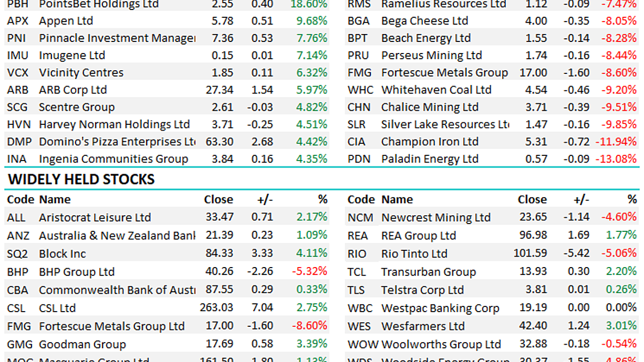This screenshot has height=362, width=644.
Task: Select Ingenia's 4.35% change cell
Action: (x=312, y=159)
